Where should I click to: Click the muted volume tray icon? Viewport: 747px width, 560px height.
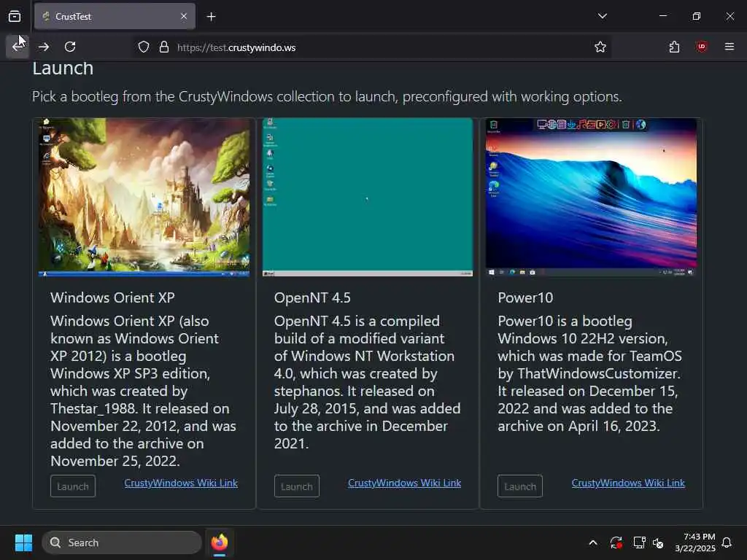[x=659, y=542]
